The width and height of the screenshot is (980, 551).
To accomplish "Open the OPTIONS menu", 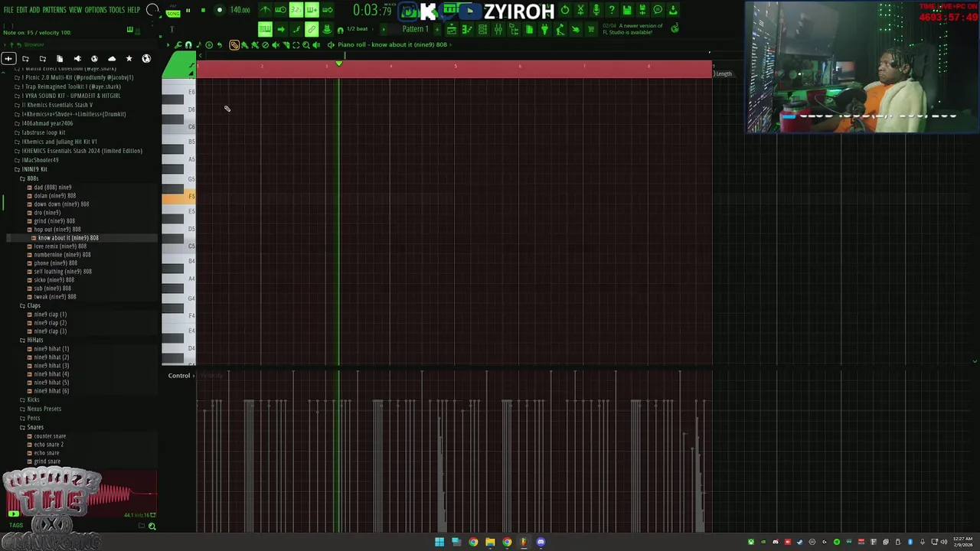I will click(96, 10).
